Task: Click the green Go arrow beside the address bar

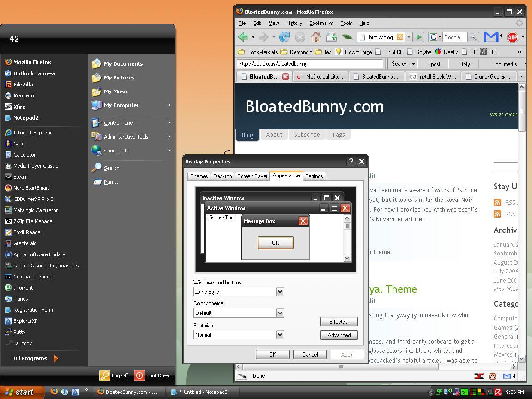Action: pyautogui.click(x=419, y=37)
